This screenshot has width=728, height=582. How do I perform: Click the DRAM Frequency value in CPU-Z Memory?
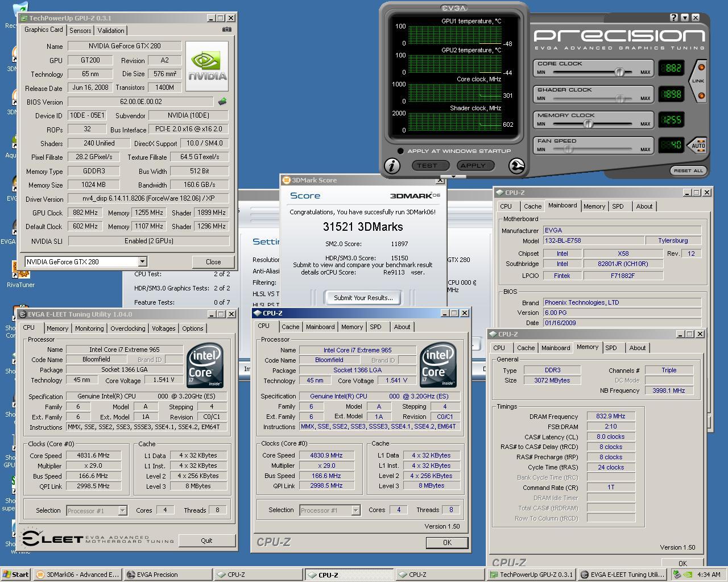(x=611, y=416)
